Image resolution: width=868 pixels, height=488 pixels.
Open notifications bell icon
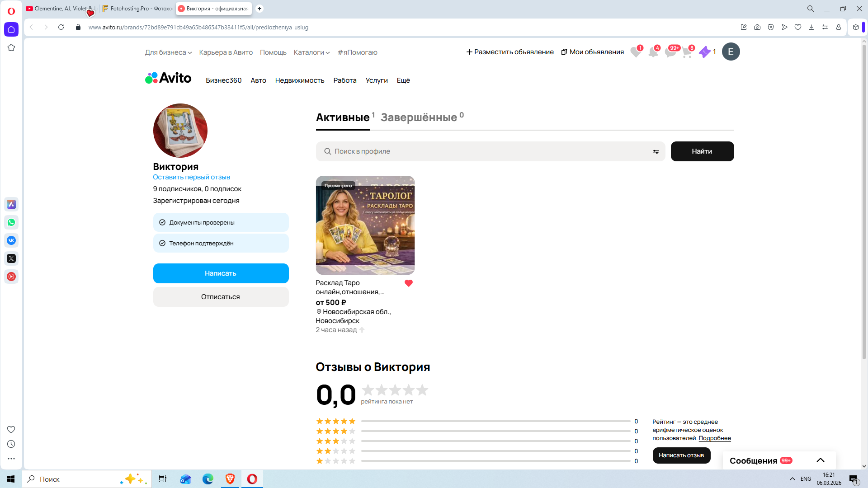point(653,52)
